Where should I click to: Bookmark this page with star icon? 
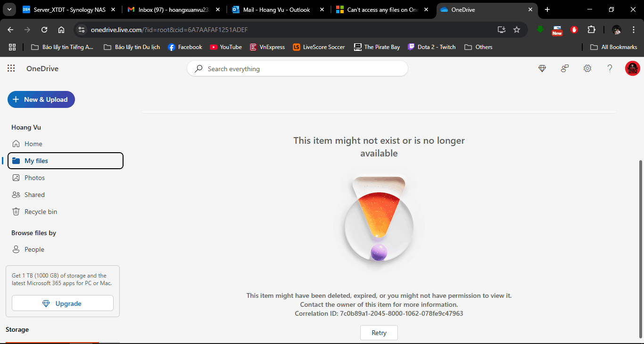tap(517, 30)
